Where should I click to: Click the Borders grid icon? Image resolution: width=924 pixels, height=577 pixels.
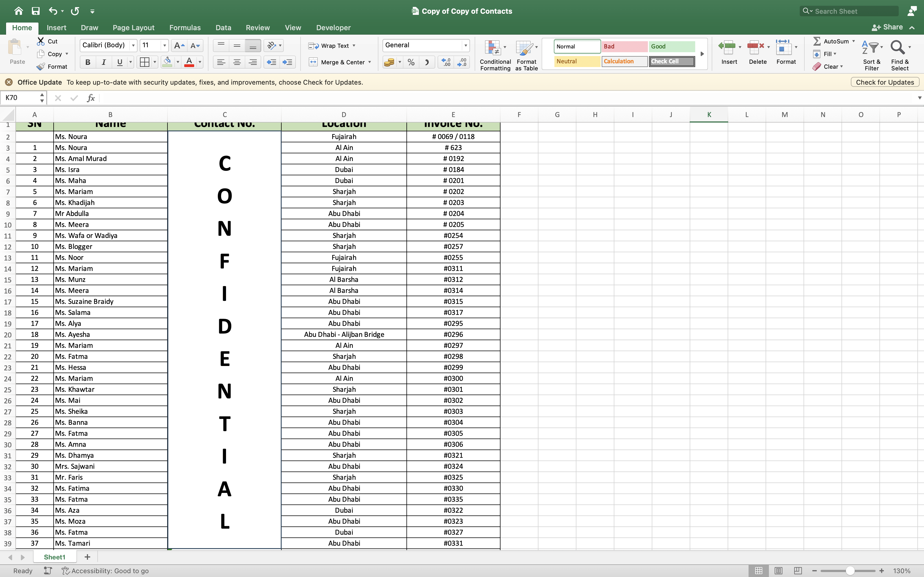click(144, 62)
